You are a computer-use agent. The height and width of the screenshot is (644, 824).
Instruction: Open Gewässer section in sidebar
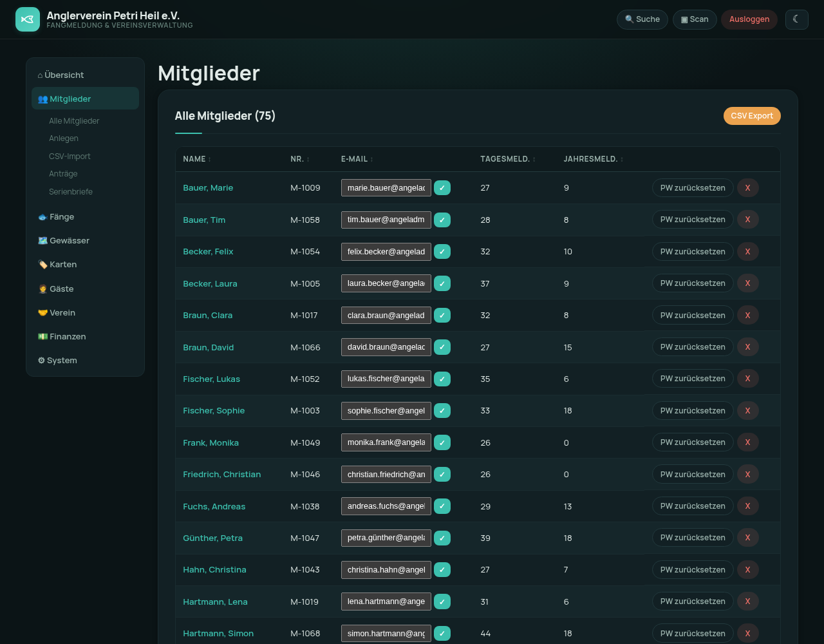tap(85, 240)
